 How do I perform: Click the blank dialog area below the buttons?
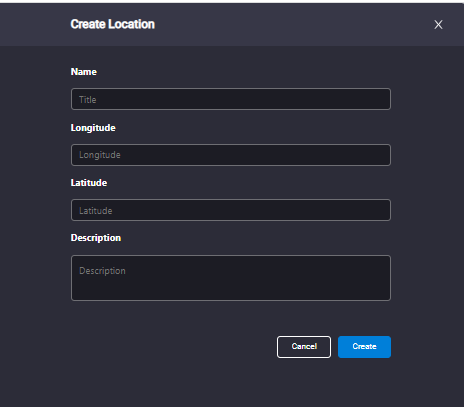click(x=231, y=383)
